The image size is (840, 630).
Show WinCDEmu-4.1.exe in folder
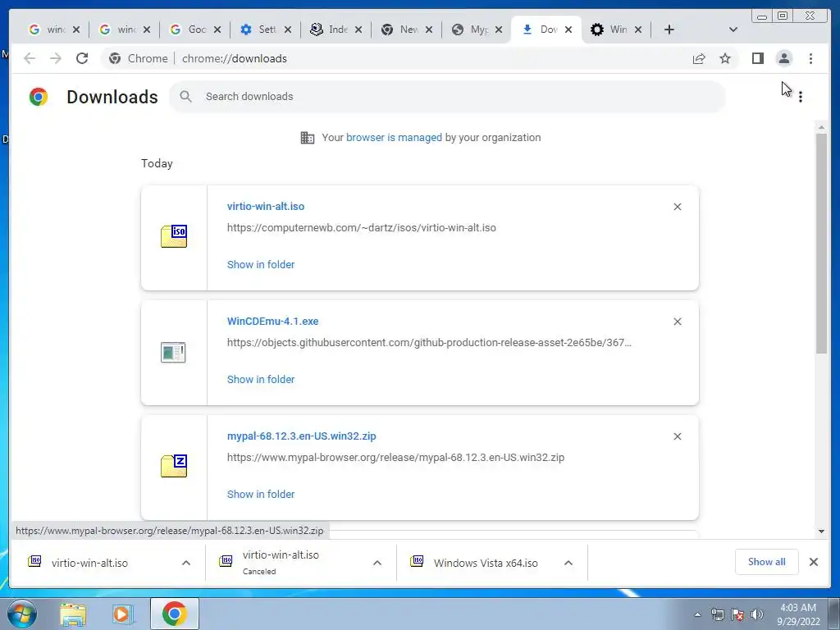261,379
